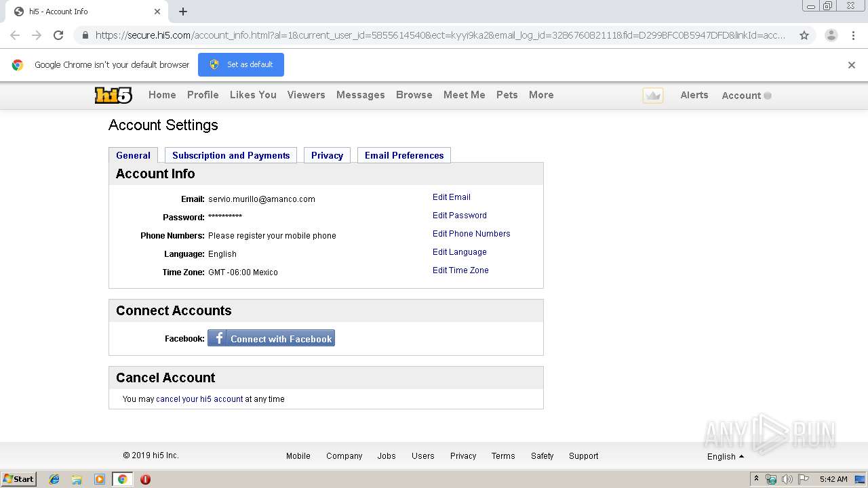The image size is (868, 488).
Task: Click Edit Email link
Action: point(451,197)
